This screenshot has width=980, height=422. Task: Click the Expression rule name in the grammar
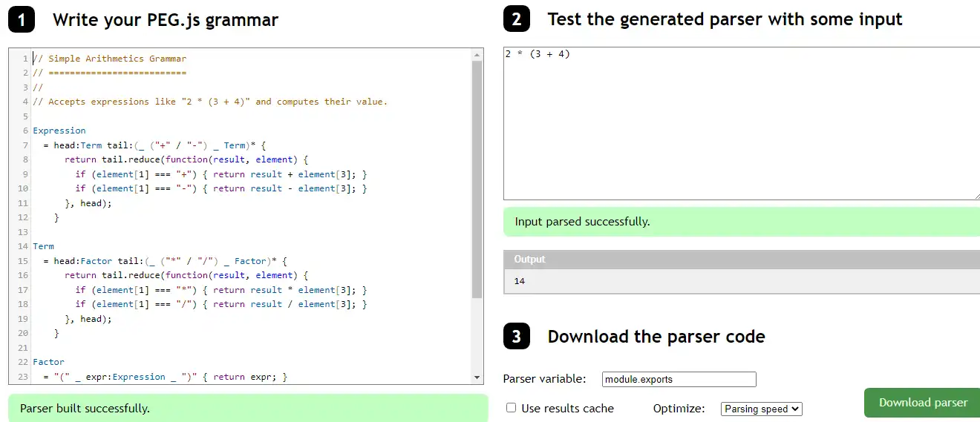point(59,131)
